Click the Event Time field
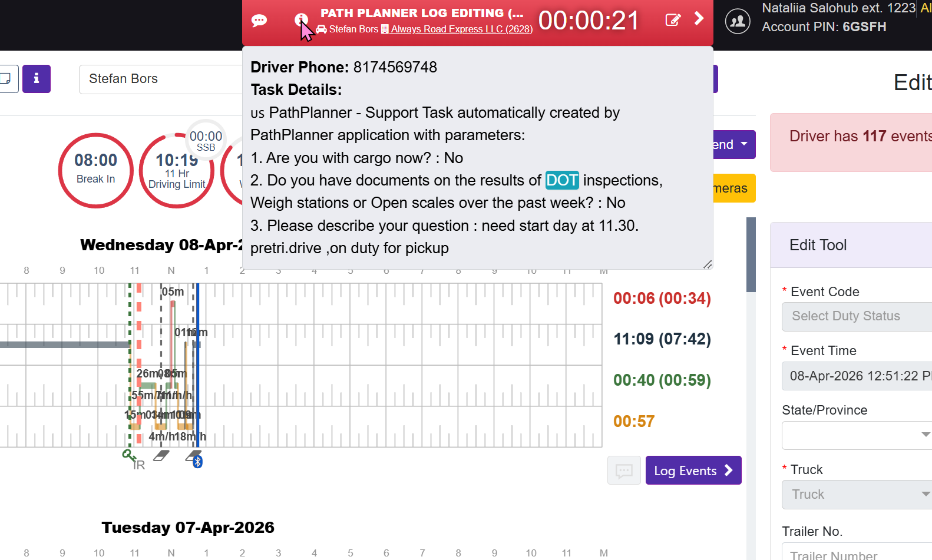Viewport: 932px width, 560px height. coord(857,376)
